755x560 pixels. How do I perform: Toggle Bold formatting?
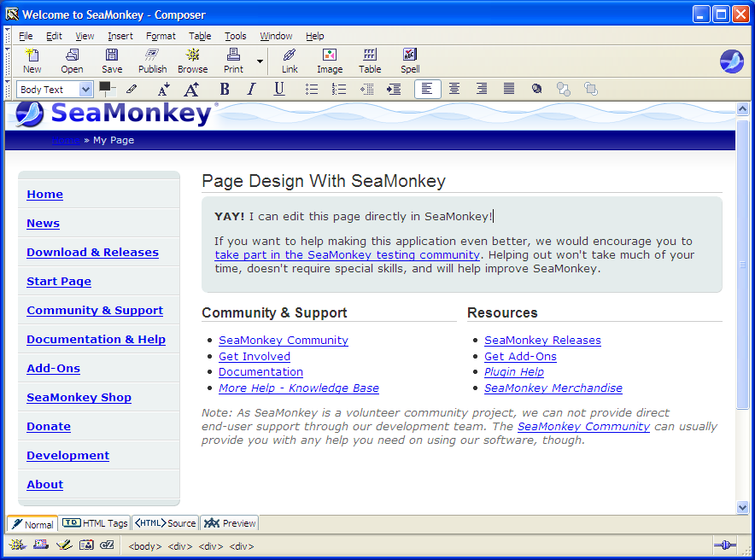(x=225, y=89)
